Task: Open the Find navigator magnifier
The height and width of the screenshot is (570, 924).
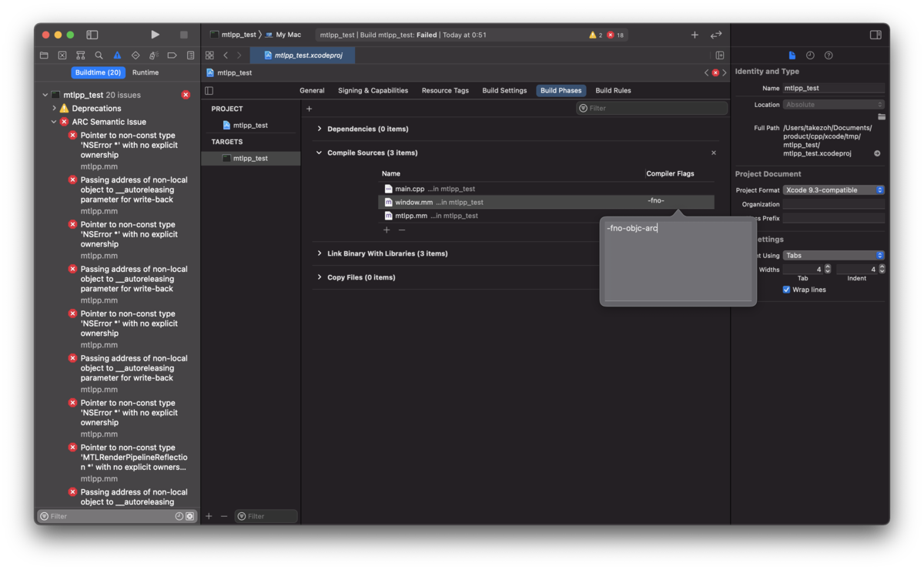Action: [99, 55]
